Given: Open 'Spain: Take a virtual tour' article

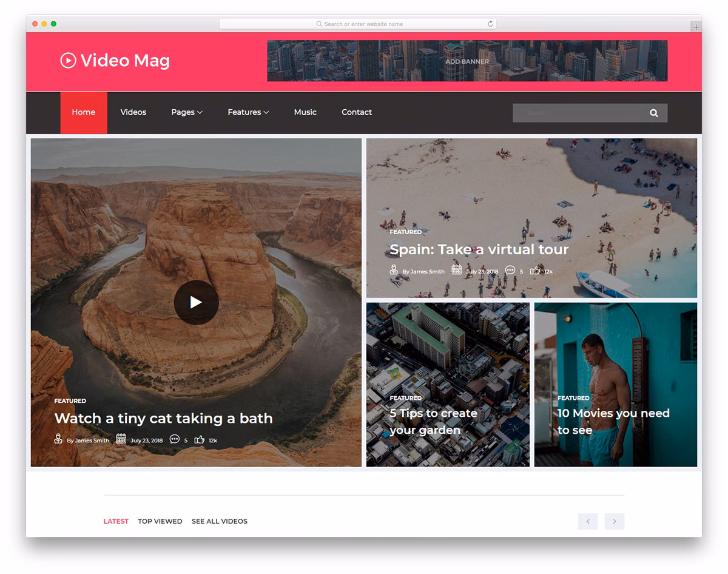Looking at the screenshot, I should click(479, 249).
